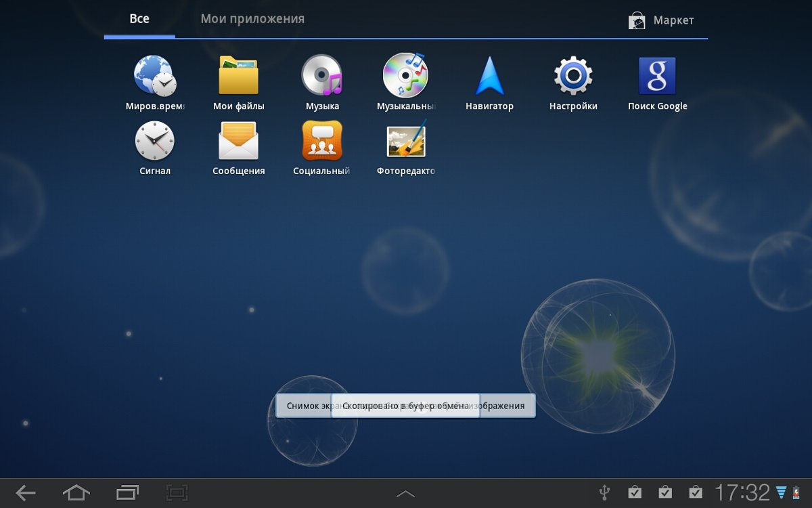Tap the USB connection status icon
Viewport: 812px width, 508px height.
pyautogui.click(x=605, y=492)
